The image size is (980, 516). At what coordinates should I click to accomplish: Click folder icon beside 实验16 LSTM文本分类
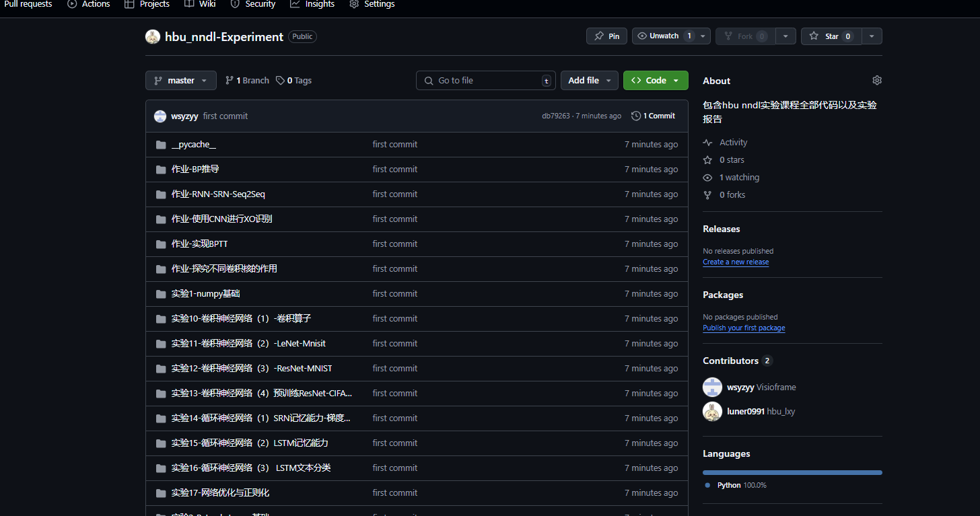point(161,468)
